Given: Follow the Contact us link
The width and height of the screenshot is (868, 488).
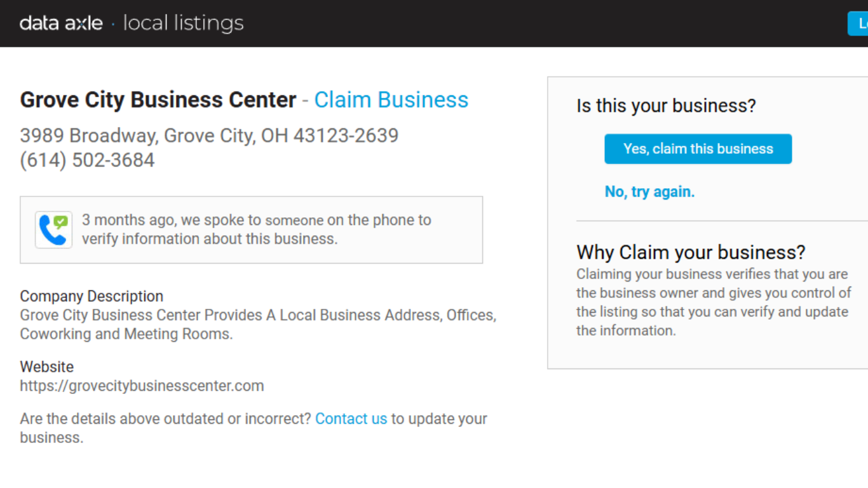Looking at the screenshot, I should click(351, 419).
